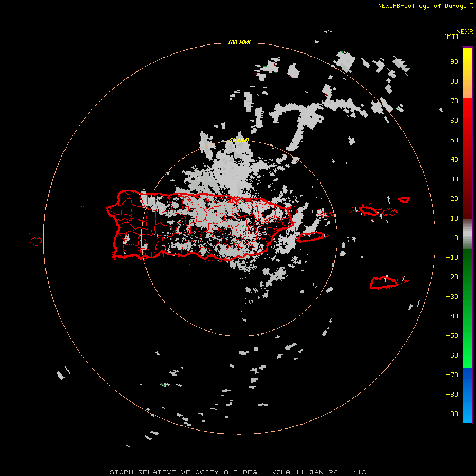Viewport: 476px width, 476px height.
Task: Click the red outlined island in the southeast
Action: (x=385, y=282)
